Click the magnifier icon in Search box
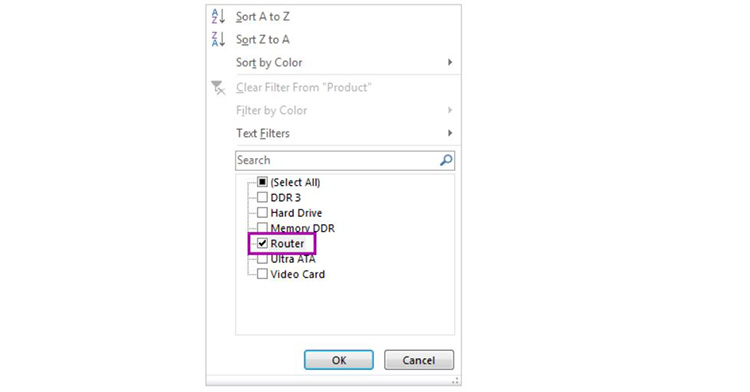Image resolution: width=750 pixels, height=392 pixels. (446, 160)
